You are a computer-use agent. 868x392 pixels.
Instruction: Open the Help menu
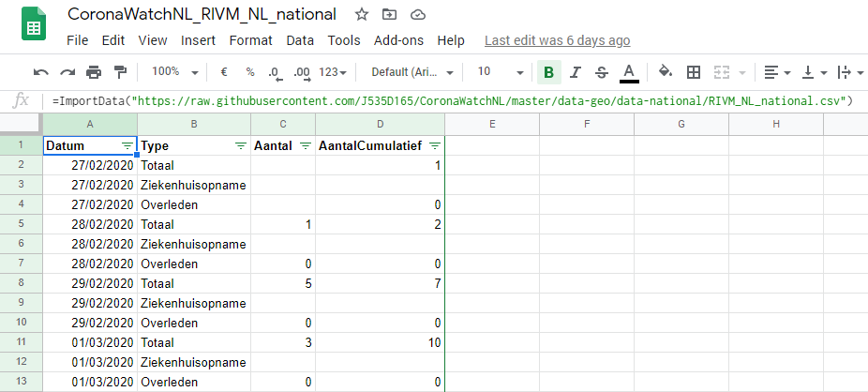point(451,40)
